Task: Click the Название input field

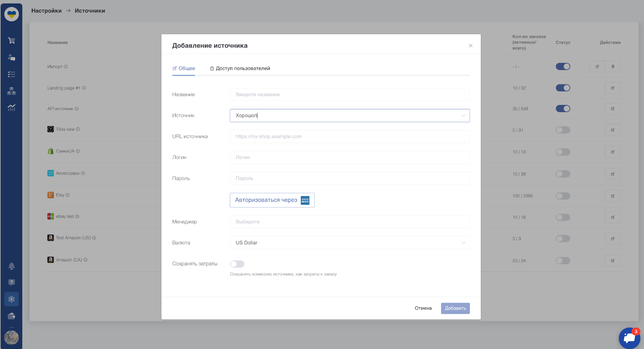Action: [x=350, y=94]
